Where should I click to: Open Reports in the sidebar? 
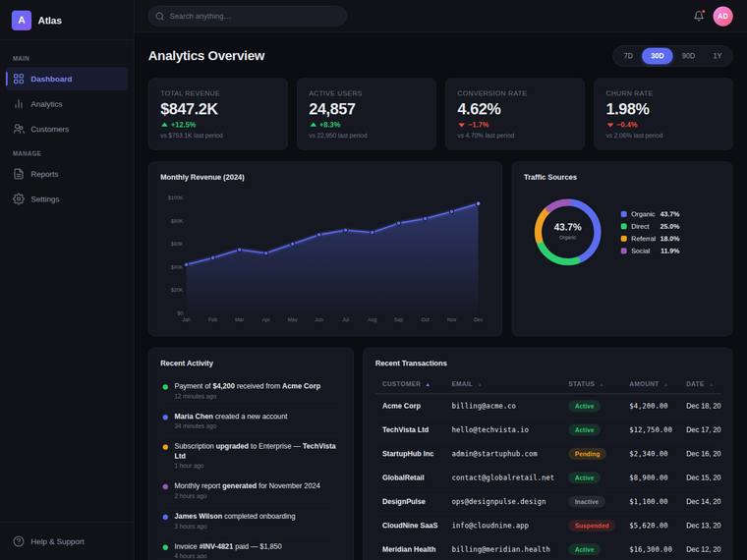67,174
